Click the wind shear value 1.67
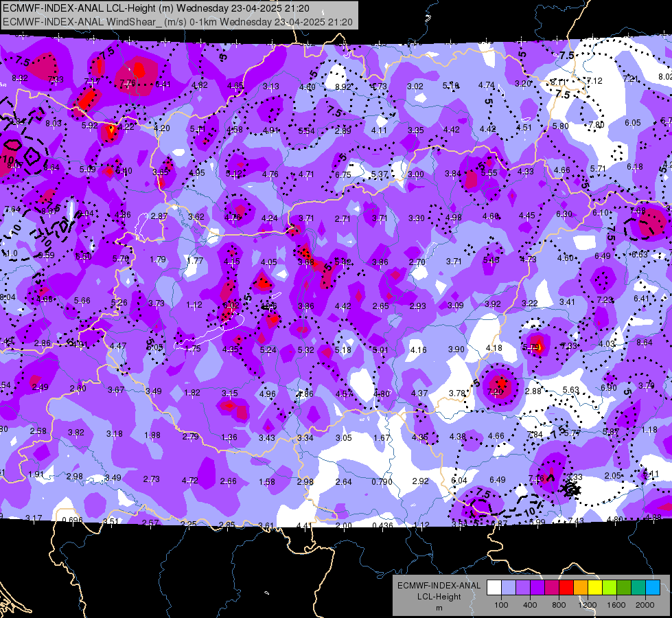Image resolution: width=672 pixels, height=618 pixels. pos(382,438)
